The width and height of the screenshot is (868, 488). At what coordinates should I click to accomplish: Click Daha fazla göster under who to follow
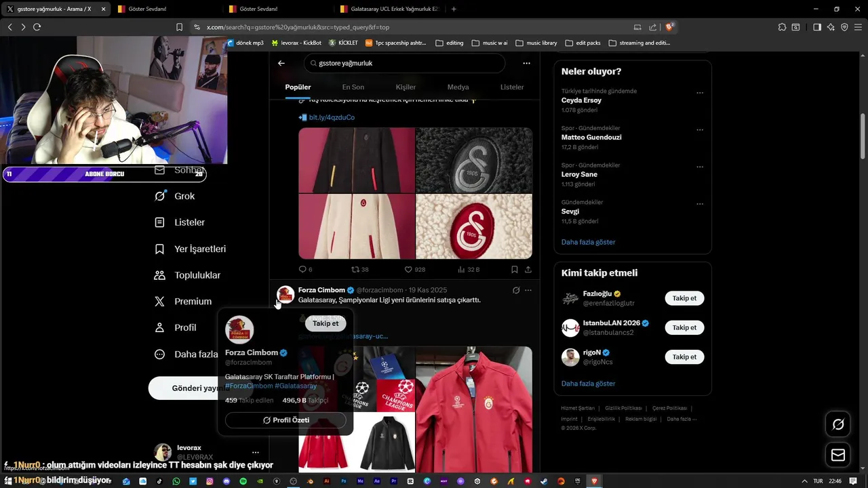click(588, 384)
